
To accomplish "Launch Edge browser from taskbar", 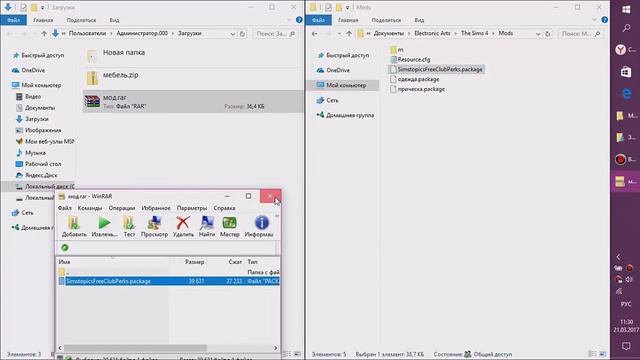I will [x=626, y=94].
